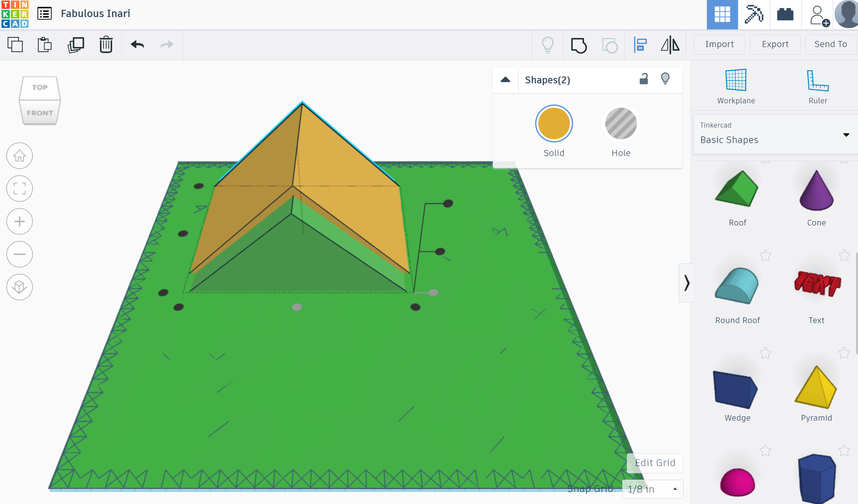This screenshot has height=504, width=858.
Task: Click the Home view button
Action: (19, 156)
